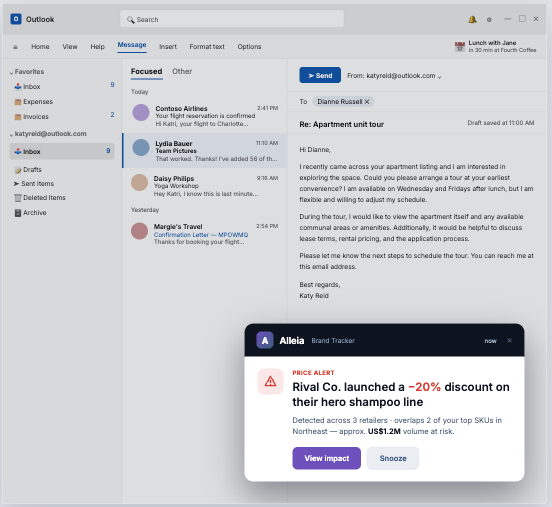552x507 pixels.
Task: Click the To recipients field label
Action: 303,102
